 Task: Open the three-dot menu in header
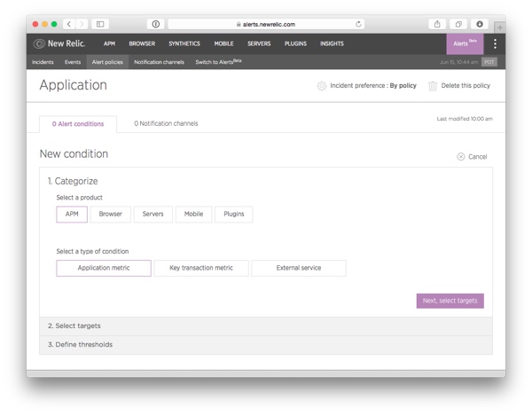[x=495, y=43]
